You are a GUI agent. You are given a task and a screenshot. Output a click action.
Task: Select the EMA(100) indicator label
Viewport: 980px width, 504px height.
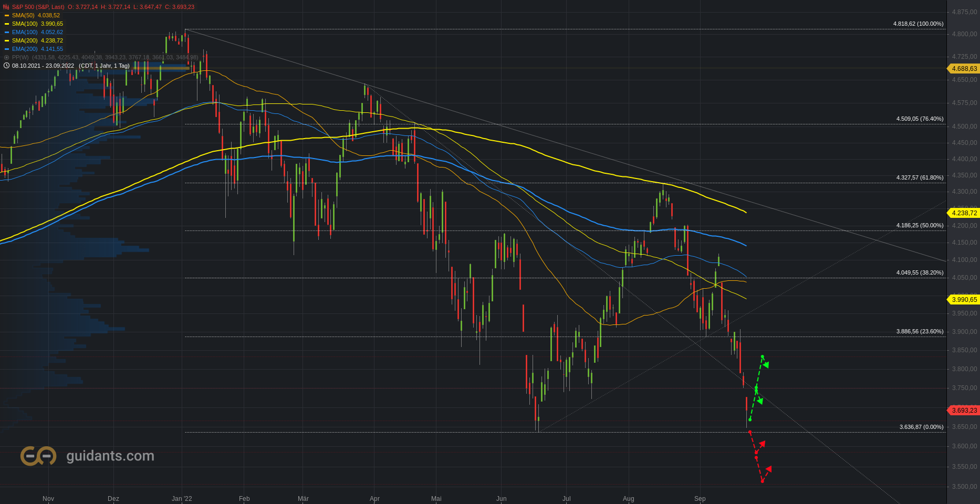tap(25, 32)
